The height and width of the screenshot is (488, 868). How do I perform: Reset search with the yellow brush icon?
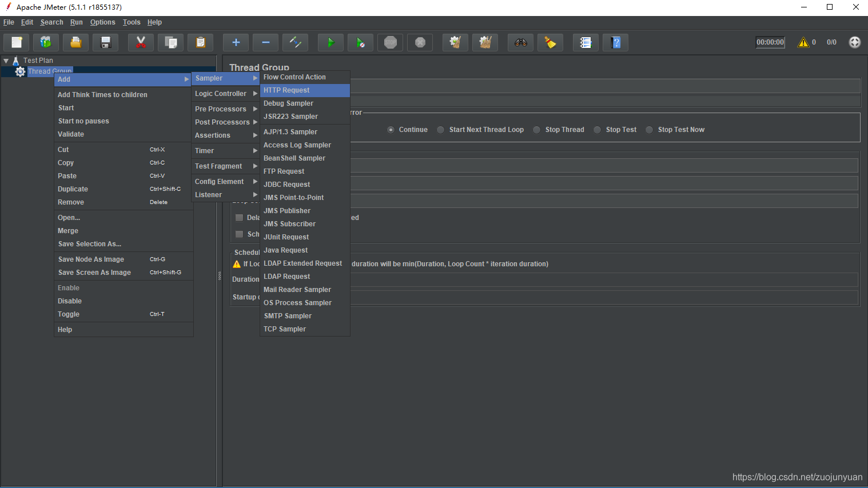point(550,42)
